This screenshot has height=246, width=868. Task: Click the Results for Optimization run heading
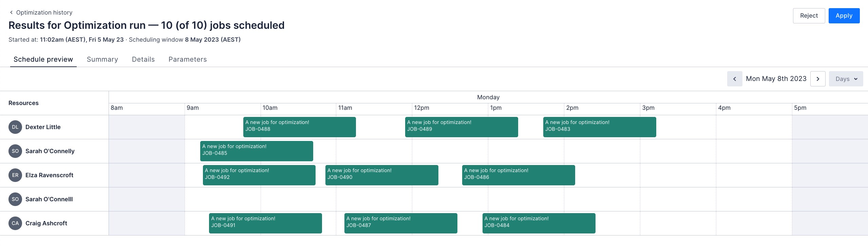147,25
